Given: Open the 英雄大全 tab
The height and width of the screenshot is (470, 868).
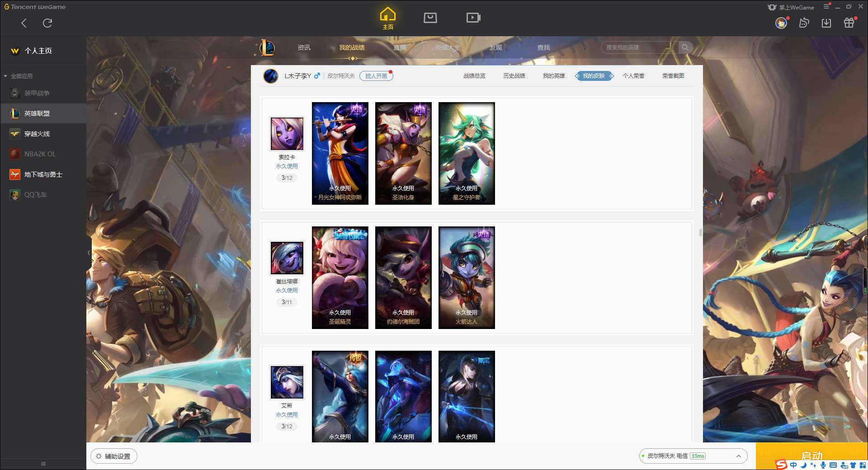Looking at the screenshot, I should tap(448, 47).
